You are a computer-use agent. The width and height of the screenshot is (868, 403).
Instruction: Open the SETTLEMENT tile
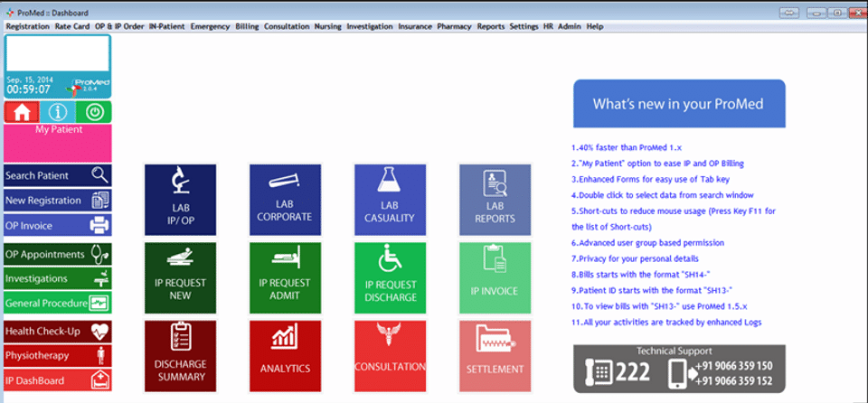pyautogui.click(x=495, y=356)
